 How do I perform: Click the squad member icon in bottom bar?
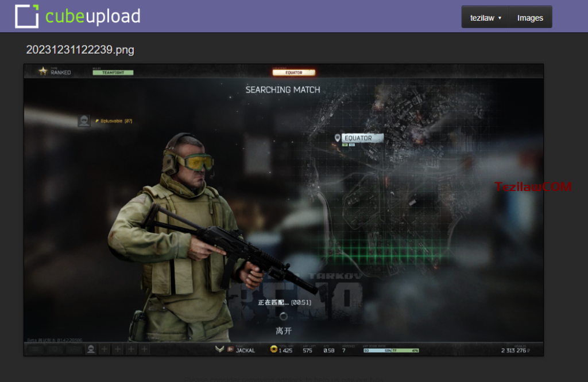coord(91,349)
